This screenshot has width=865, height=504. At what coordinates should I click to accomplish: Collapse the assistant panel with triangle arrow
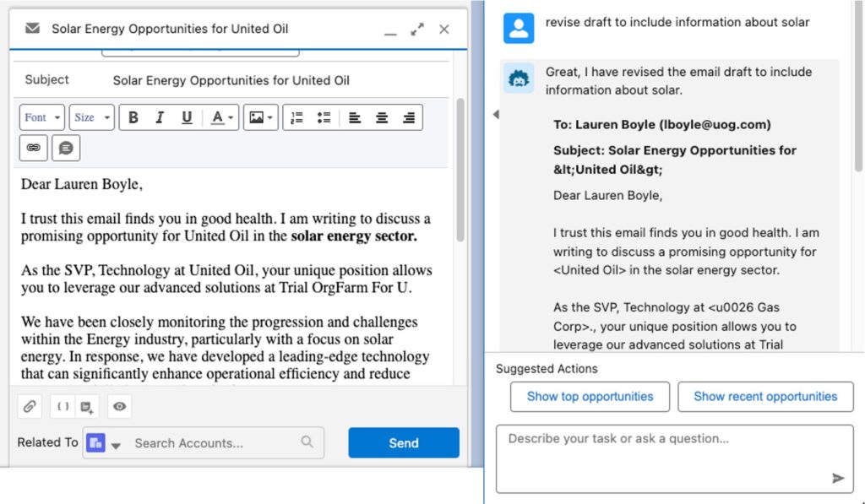click(x=496, y=114)
